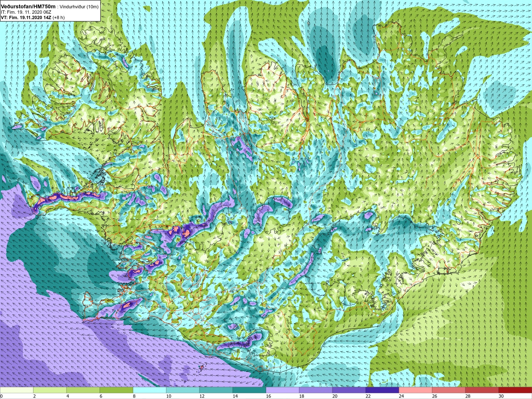Click the light pink 24–26 legend swatch
The height and width of the screenshot is (399, 532).
(x=416, y=391)
